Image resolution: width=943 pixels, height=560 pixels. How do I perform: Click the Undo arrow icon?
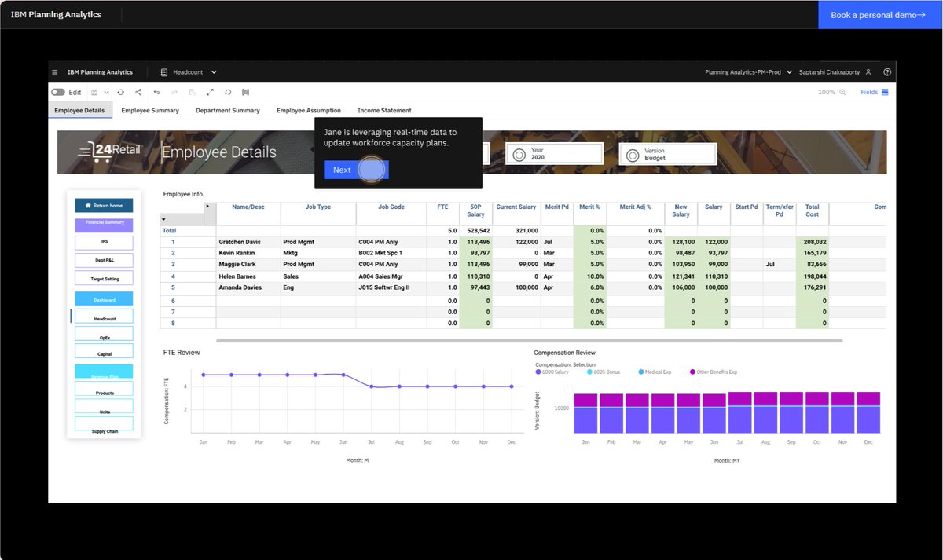tap(156, 92)
